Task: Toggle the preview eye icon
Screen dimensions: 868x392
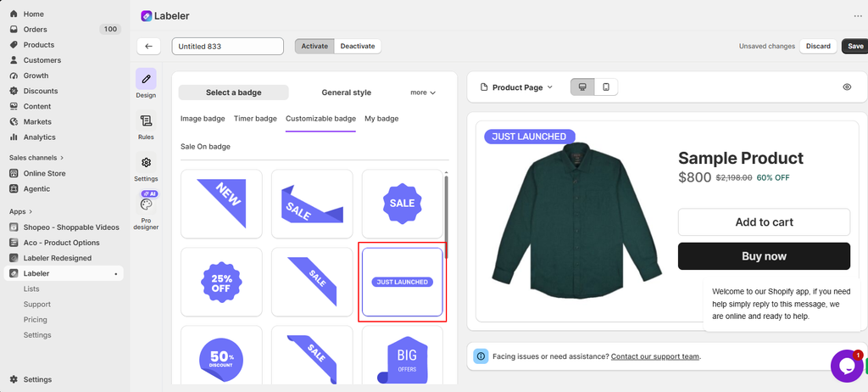Action: [847, 87]
